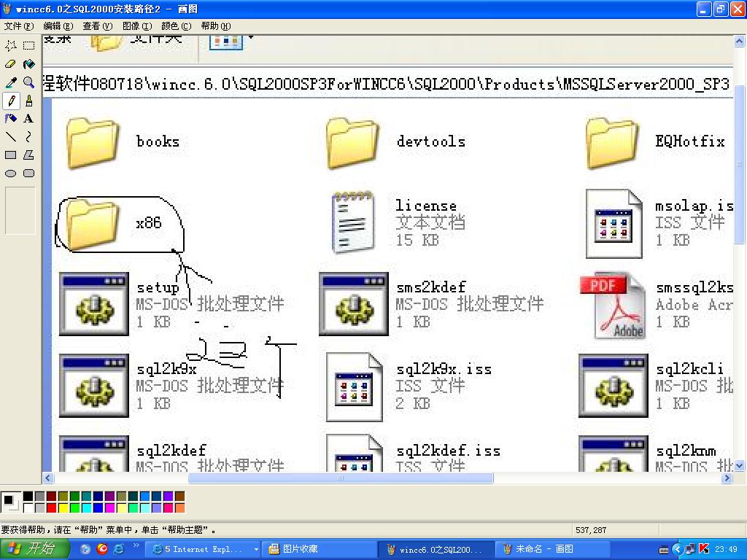The width and height of the screenshot is (747, 560).
Task: Open the 文件 menu
Action: 19,26
